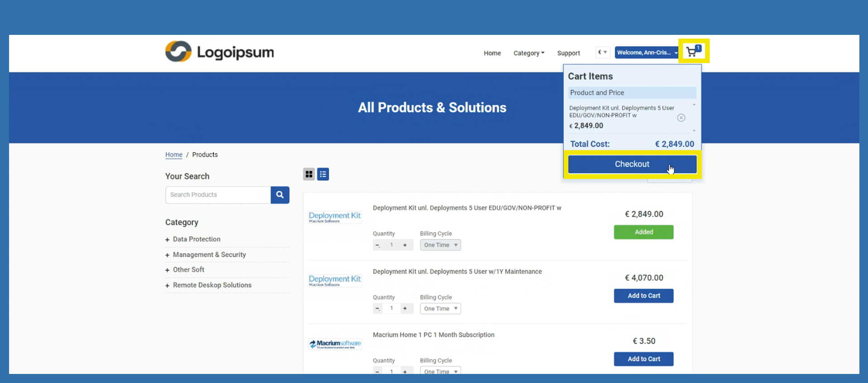Screen dimensions: 868x383
Task: Decrease quantity for Deployment Kit 1Y Maintenance
Action: coord(377,309)
